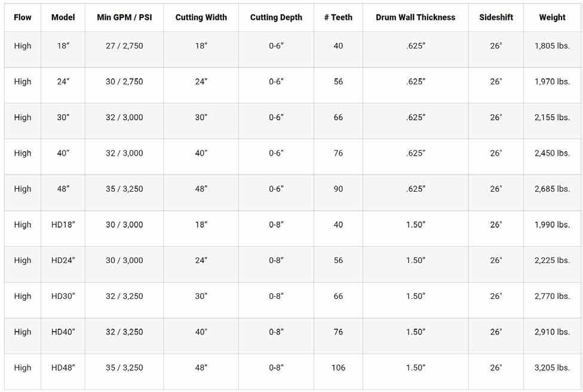Image resolution: width=583 pixels, height=392 pixels.
Task: Select the 2,450 lbs. weight cell
Action: 552,153
